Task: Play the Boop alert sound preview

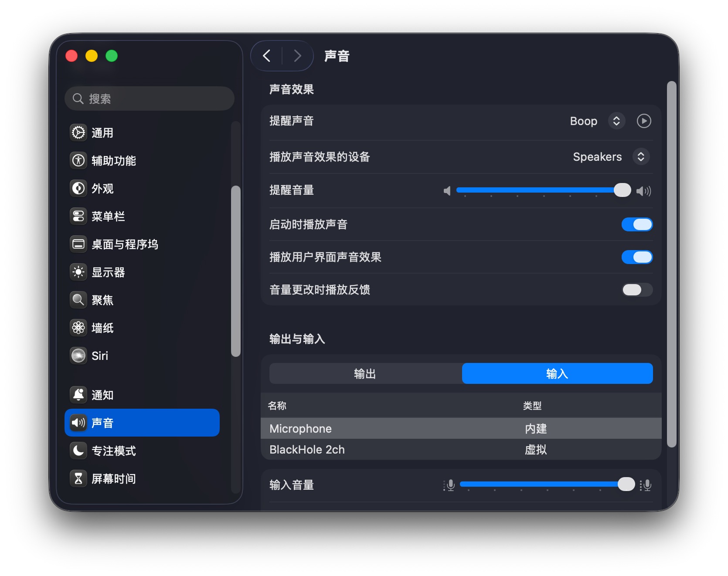Action: (644, 121)
